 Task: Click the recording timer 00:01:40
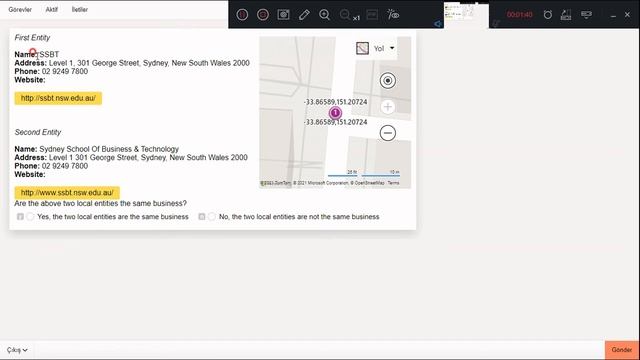coord(520,15)
